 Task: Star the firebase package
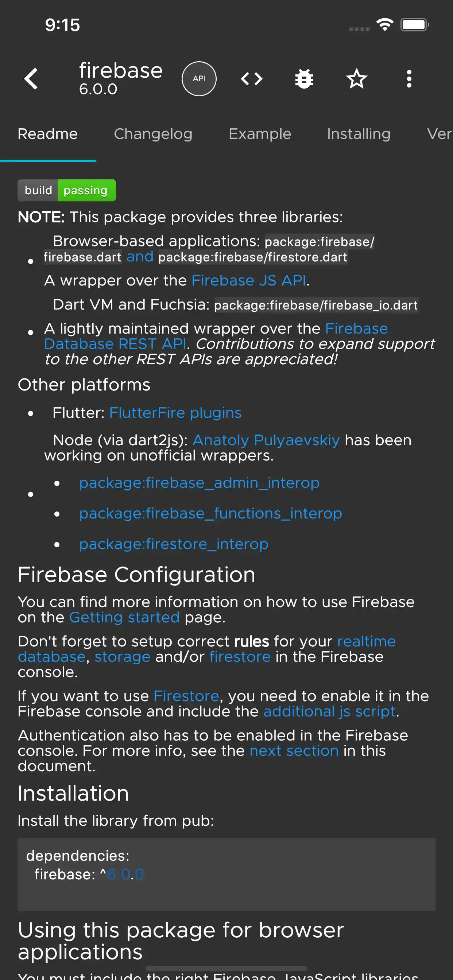point(356,78)
